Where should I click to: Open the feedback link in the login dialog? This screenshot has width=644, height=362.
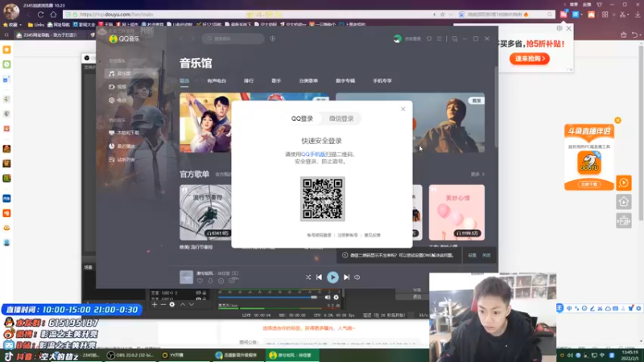[372, 235]
